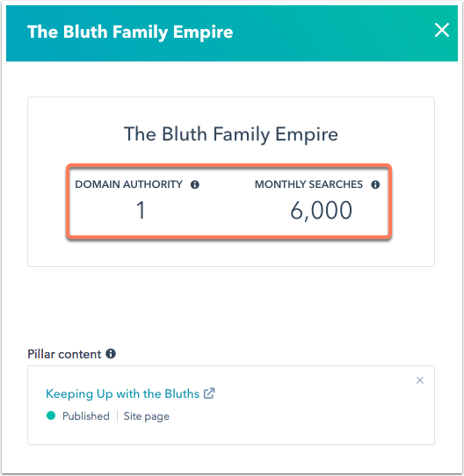The image size is (464, 476).
Task: Click the orange highlight box border
Action: 228,166
